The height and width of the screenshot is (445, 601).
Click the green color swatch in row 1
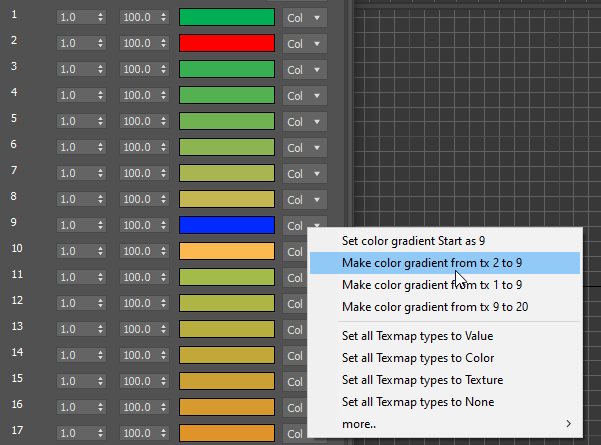(226, 17)
